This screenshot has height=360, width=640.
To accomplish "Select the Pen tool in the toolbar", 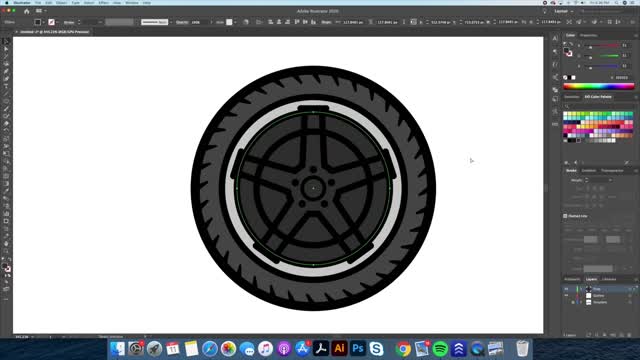I will (x=6, y=71).
